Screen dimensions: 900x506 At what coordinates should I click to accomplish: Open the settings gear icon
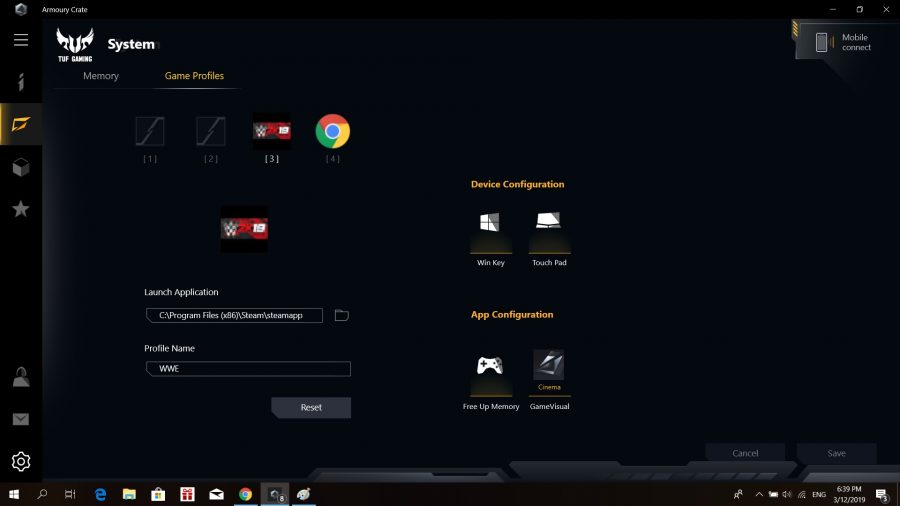coord(21,461)
